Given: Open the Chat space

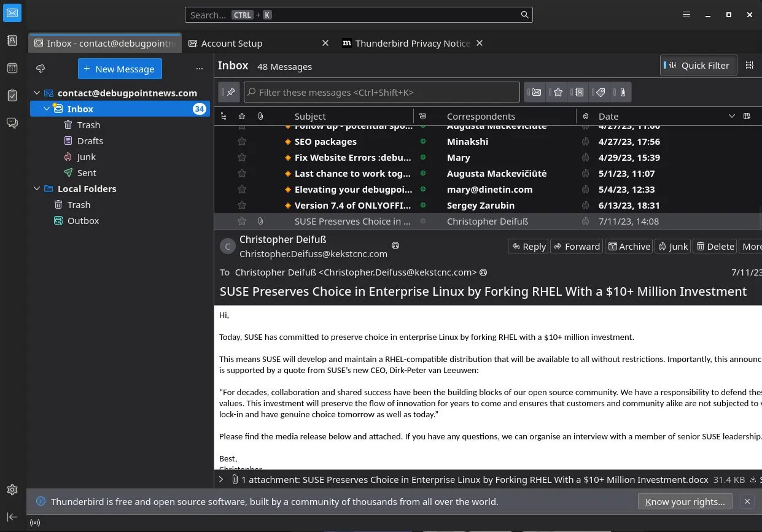Looking at the screenshot, I should [x=12, y=123].
